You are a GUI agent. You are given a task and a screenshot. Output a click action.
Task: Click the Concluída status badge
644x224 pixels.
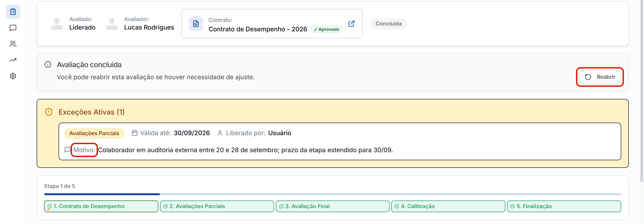click(388, 24)
